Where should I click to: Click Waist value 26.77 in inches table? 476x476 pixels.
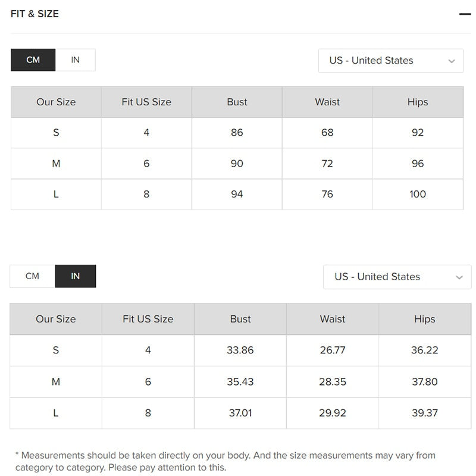click(332, 350)
